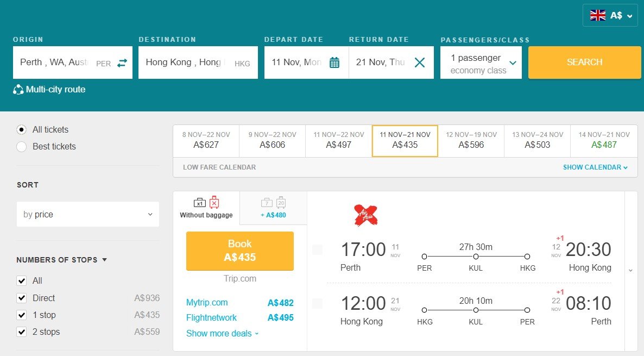
Task: Swap origin and destination arrows icon
Action: pos(122,63)
